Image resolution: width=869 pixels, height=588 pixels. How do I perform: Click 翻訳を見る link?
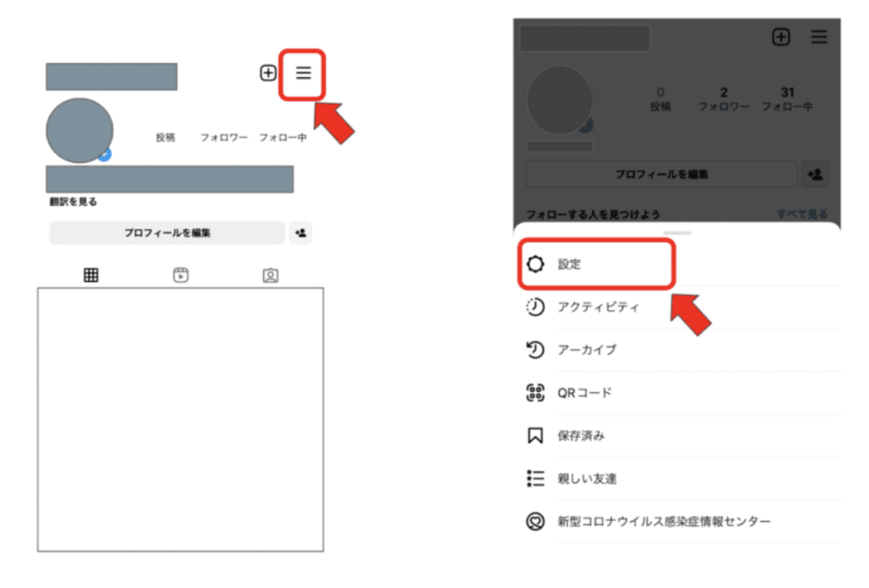pyautogui.click(x=74, y=202)
